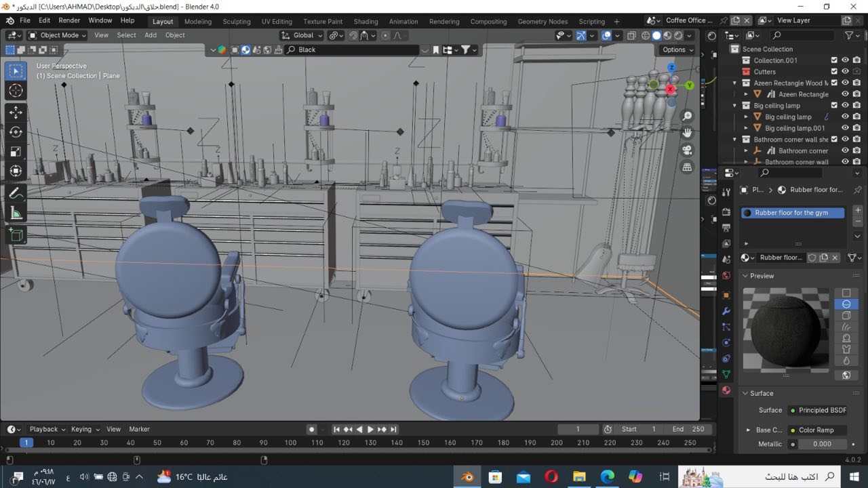Click the End frame field
868x488 pixels.
688,429
